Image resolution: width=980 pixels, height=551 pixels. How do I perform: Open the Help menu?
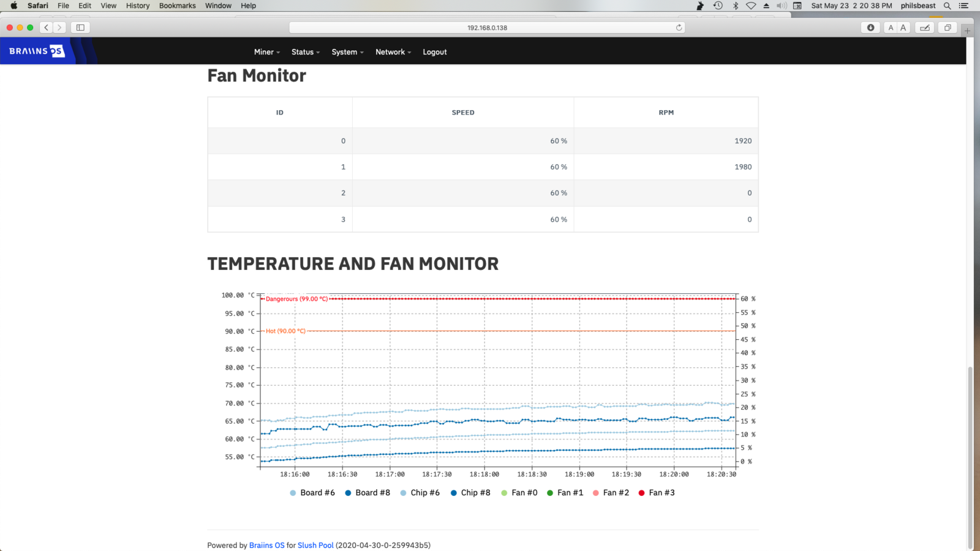click(x=248, y=6)
